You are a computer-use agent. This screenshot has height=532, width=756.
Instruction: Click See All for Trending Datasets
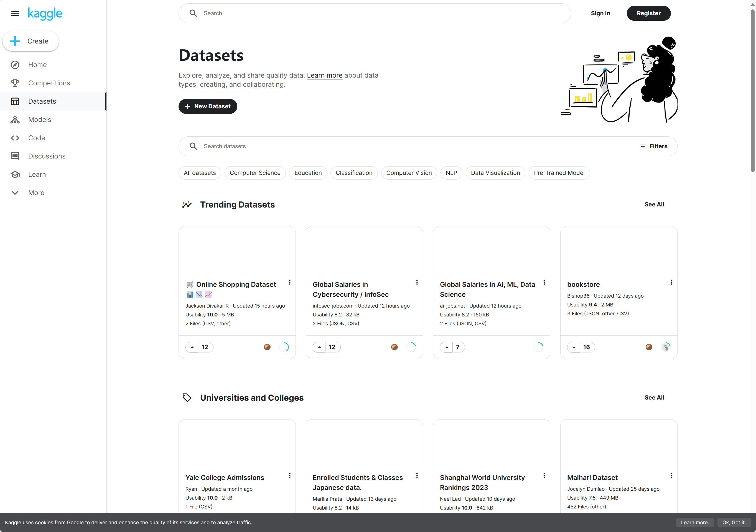654,204
